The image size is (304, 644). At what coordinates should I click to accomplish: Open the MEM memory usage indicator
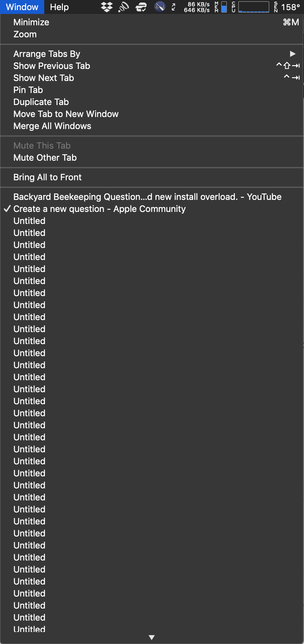[221, 7]
